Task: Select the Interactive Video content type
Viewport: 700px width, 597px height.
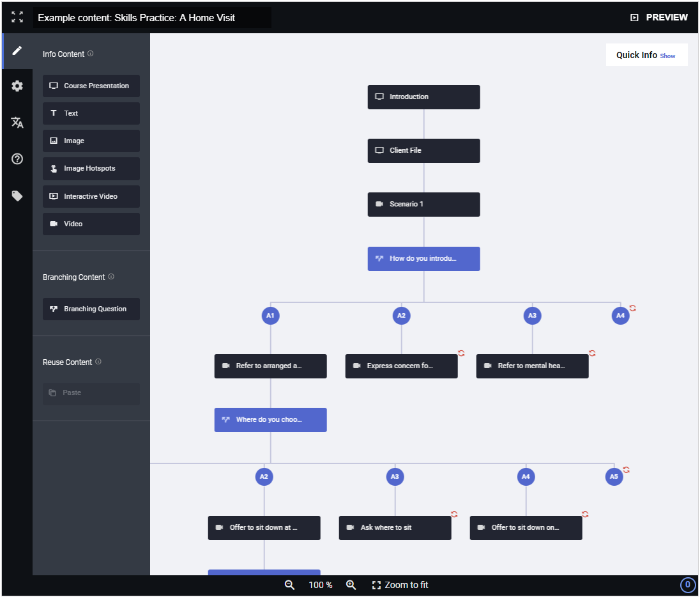Action: coord(91,196)
